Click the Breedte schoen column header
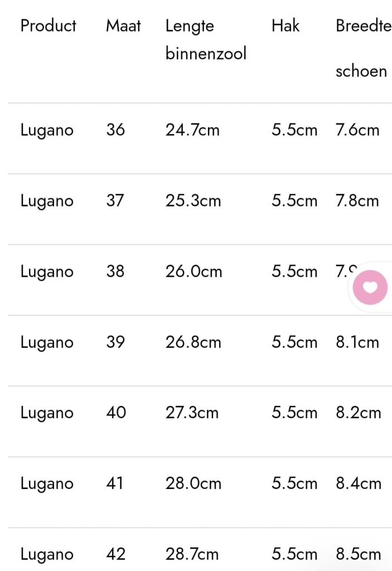 pos(362,48)
